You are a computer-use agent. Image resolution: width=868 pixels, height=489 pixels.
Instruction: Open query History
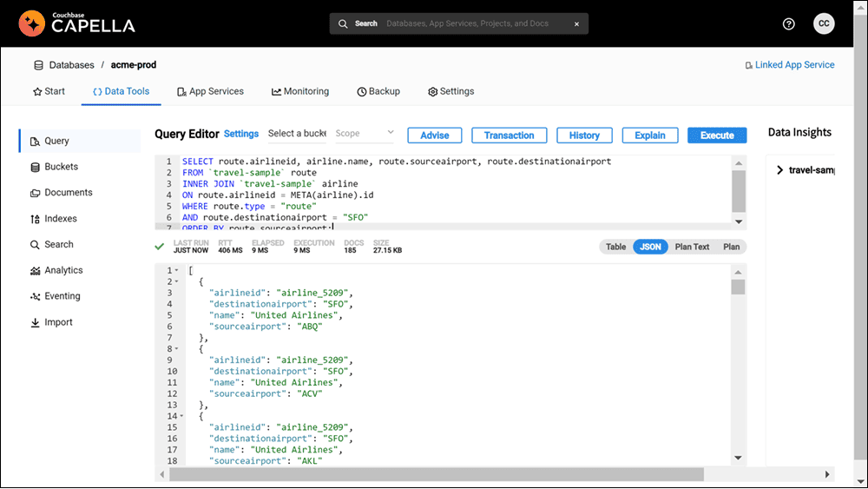(x=584, y=135)
